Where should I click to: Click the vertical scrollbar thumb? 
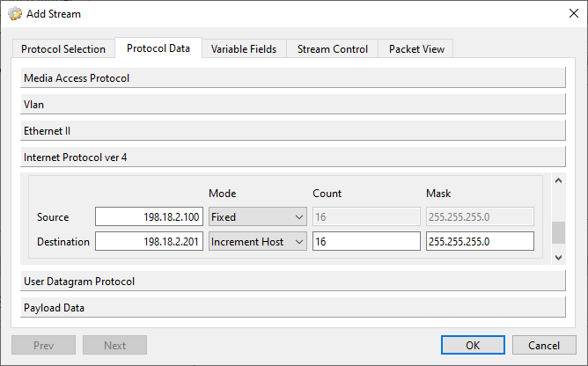click(x=558, y=232)
